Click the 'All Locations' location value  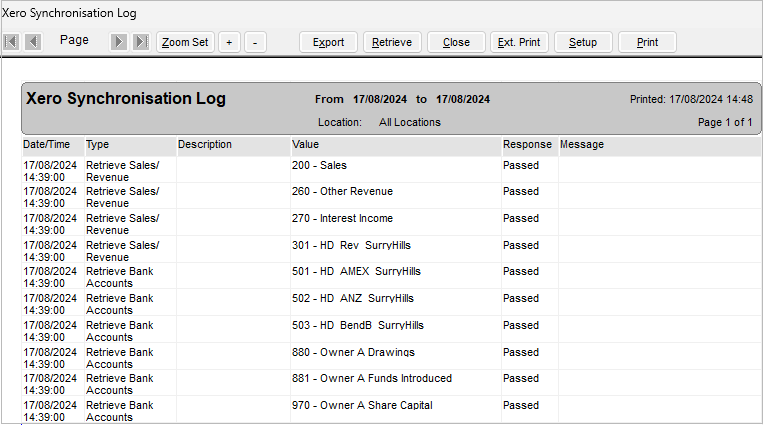[410, 123]
